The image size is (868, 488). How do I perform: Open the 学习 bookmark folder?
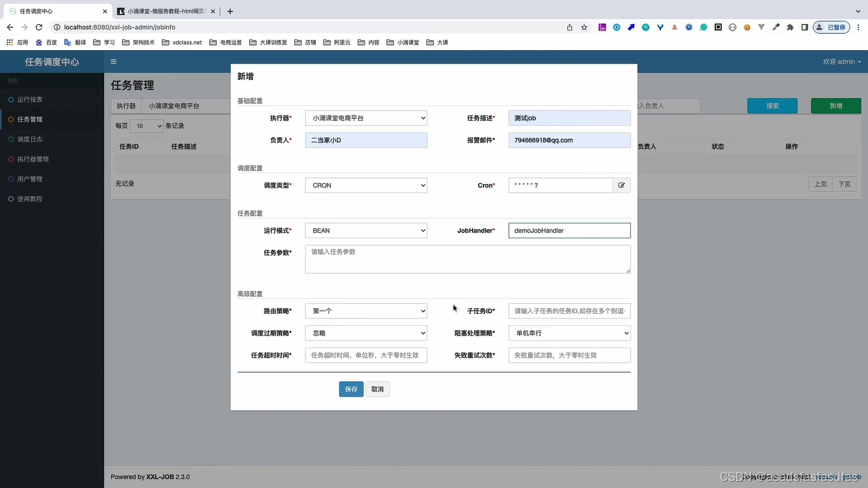click(x=104, y=43)
